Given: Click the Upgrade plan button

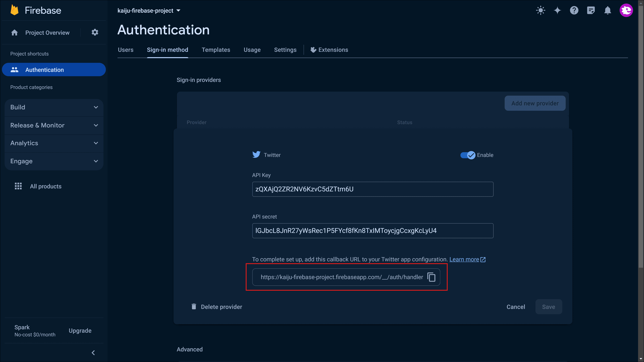Looking at the screenshot, I should click(x=80, y=331).
